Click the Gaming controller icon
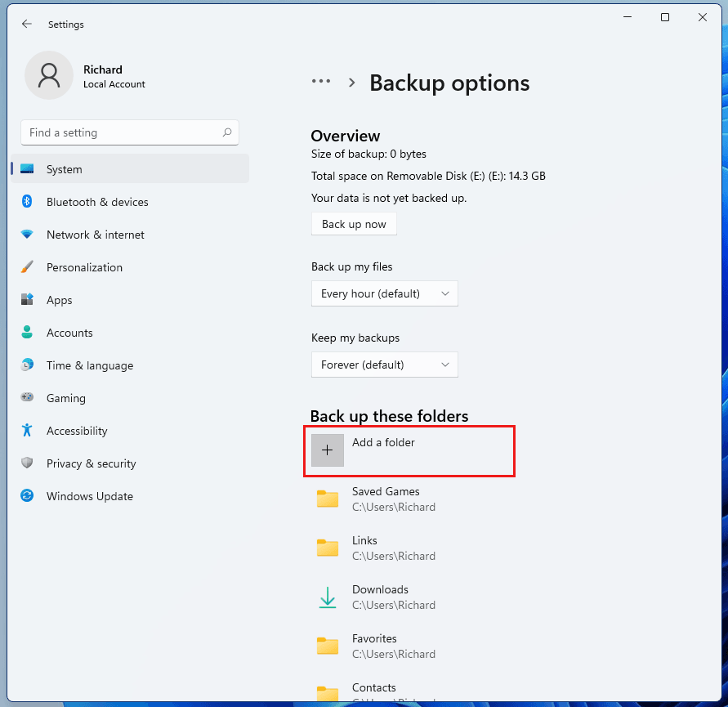The width and height of the screenshot is (728, 707). click(27, 397)
